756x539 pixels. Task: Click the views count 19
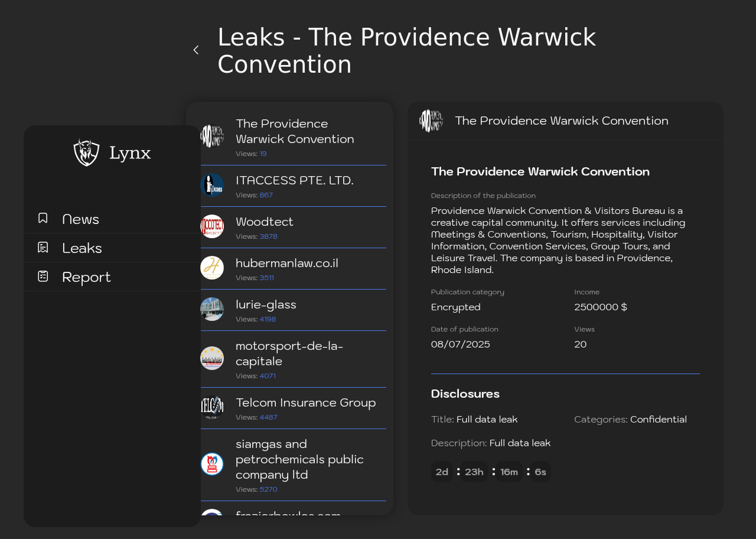(x=263, y=154)
